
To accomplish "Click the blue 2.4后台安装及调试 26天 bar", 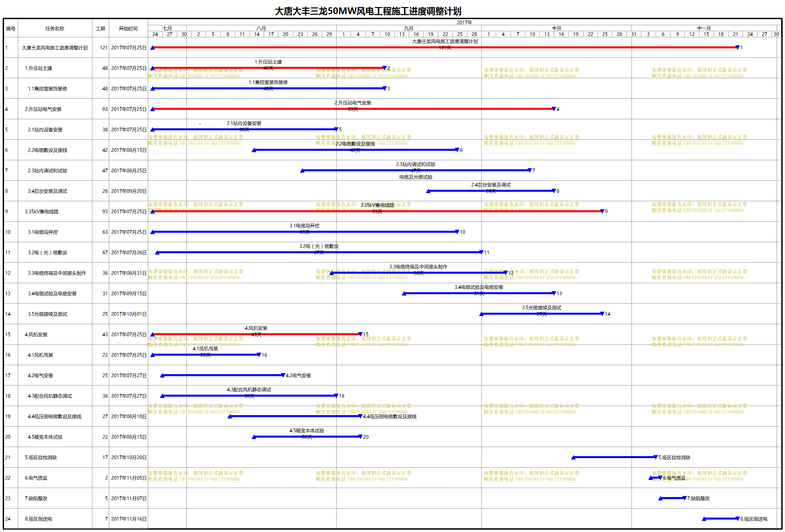I will tap(491, 191).
